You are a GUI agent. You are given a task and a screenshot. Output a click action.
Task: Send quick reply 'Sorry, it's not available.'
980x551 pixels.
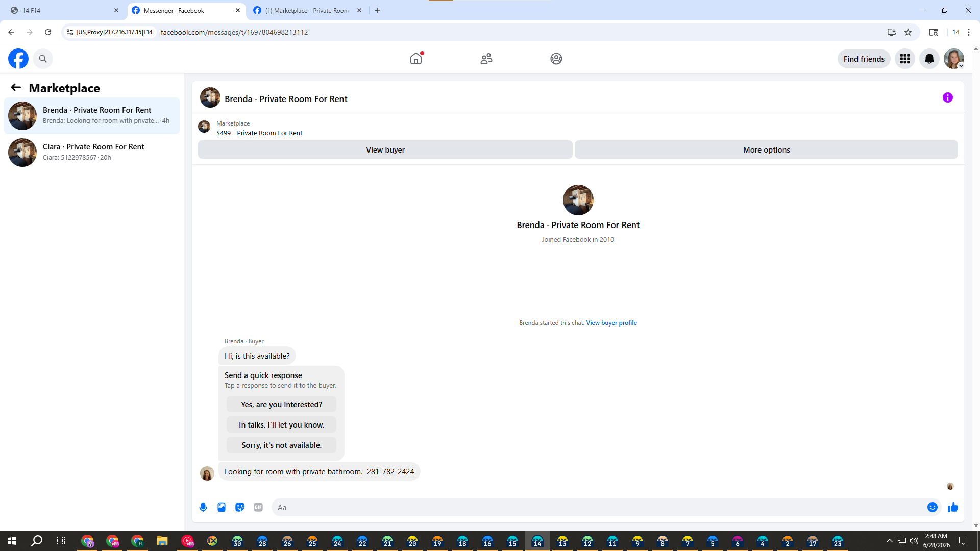click(x=281, y=445)
